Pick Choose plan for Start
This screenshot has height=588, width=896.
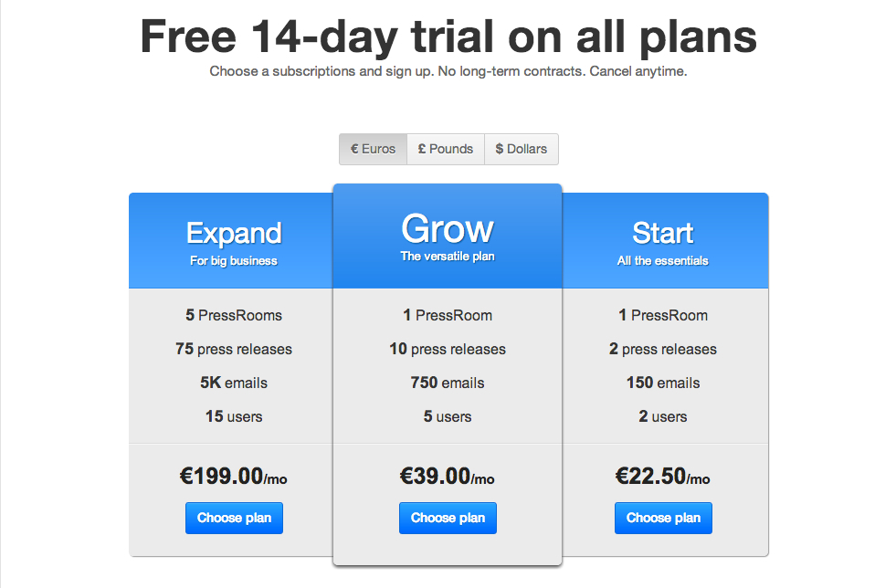click(663, 518)
